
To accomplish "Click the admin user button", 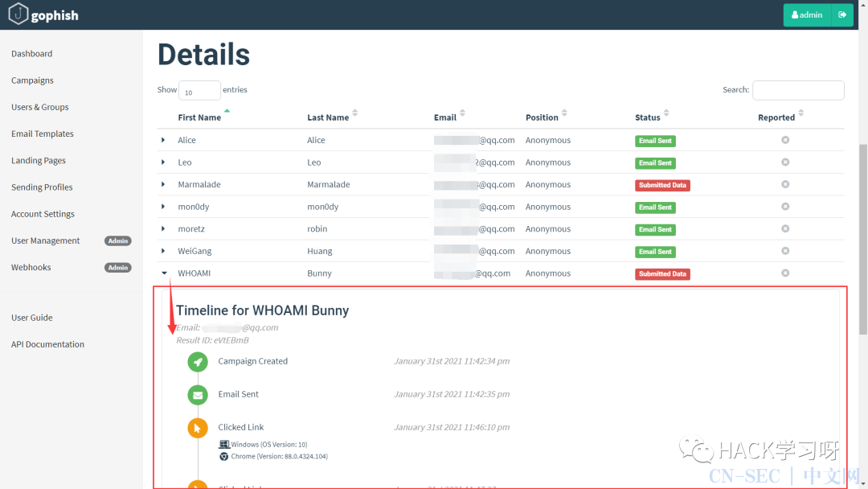I will tap(808, 15).
